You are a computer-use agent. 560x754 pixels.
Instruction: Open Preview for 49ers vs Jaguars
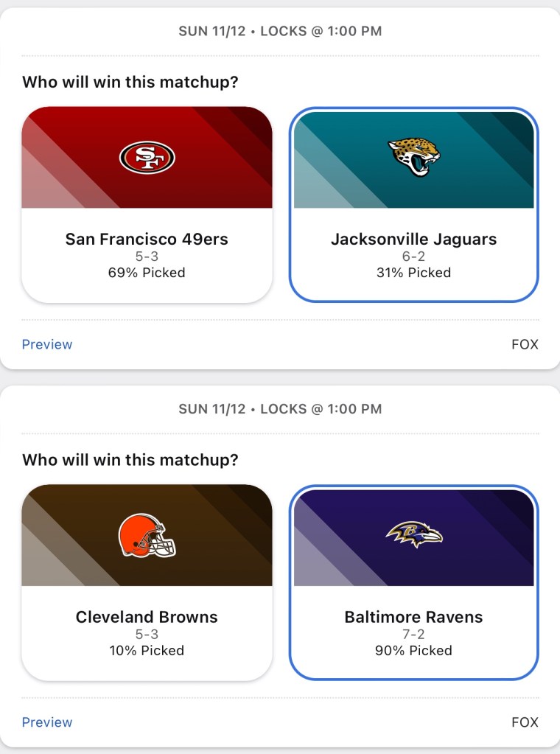[47, 344]
